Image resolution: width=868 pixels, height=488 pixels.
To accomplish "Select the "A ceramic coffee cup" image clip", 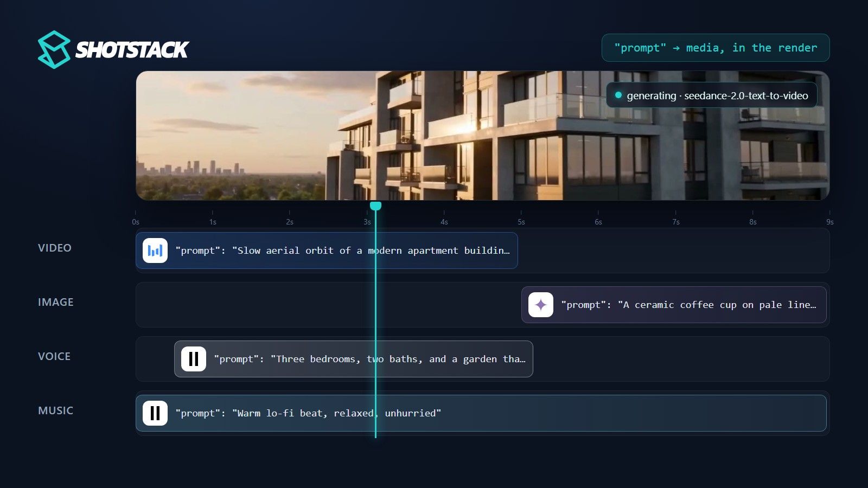I will [674, 305].
